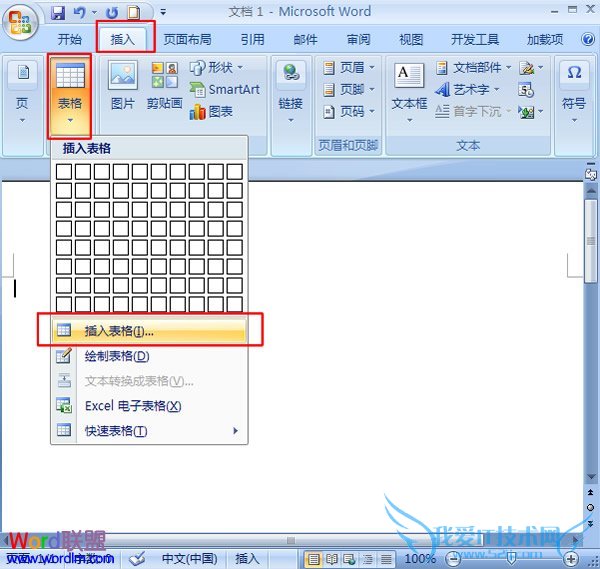
Task: Open the select browse object button
Action: [x=591, y=507]
